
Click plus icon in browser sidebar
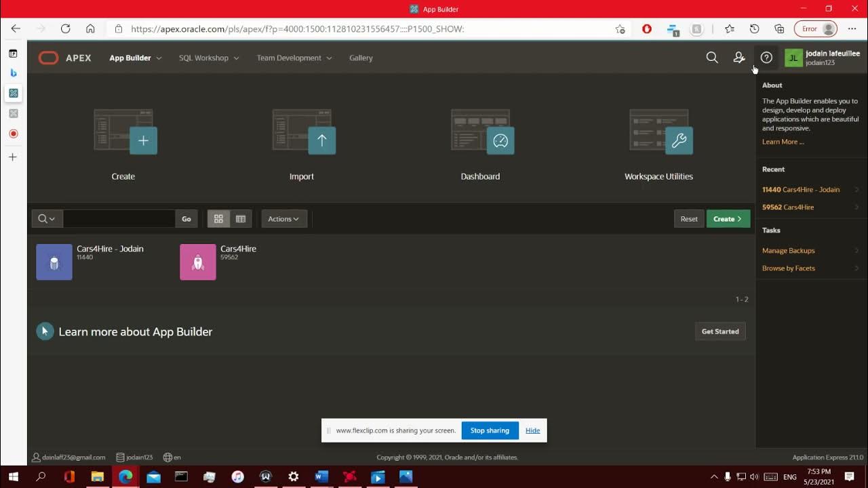point(12,157)
